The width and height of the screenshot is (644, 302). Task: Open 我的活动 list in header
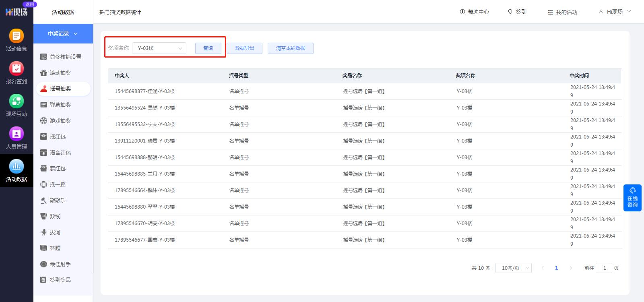pyautogui.click(x=562, y=12)
